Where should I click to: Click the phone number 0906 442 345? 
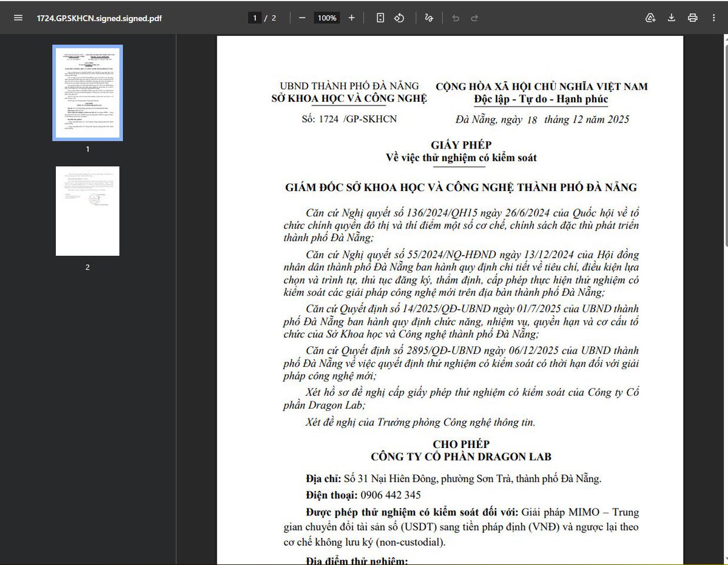pyautogui.click(x=391, y=495)
